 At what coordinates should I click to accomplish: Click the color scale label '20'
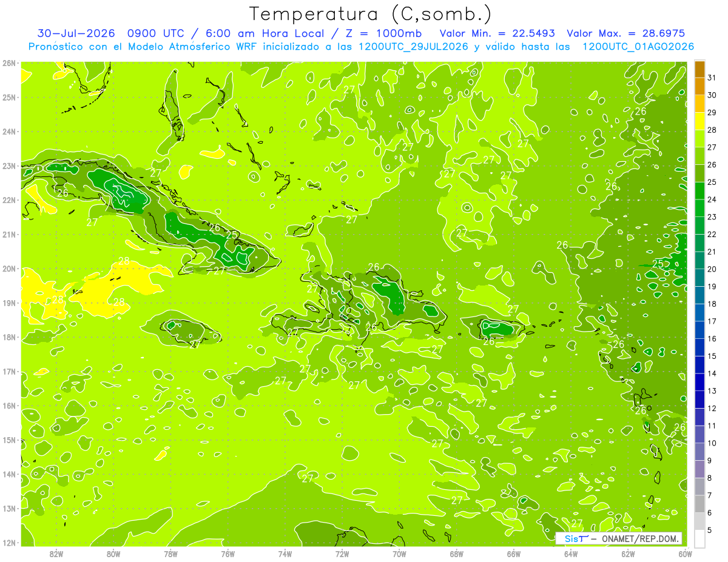coord(712,269)
